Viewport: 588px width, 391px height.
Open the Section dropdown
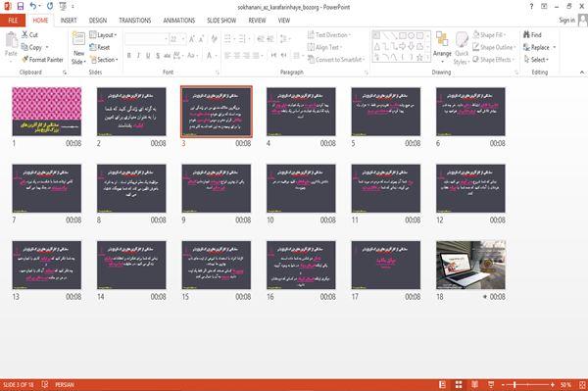pos(104,60)
